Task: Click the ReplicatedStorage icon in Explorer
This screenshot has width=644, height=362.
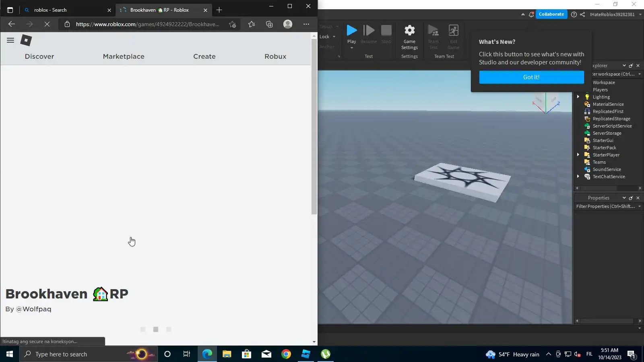Action: click(x=587, y=119)
